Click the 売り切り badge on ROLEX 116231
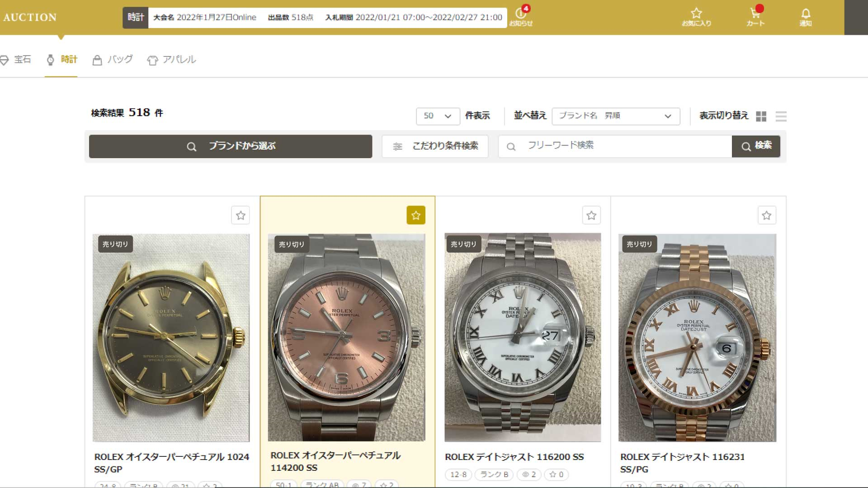This screenshot has height=488, width=868. [639, 244]
